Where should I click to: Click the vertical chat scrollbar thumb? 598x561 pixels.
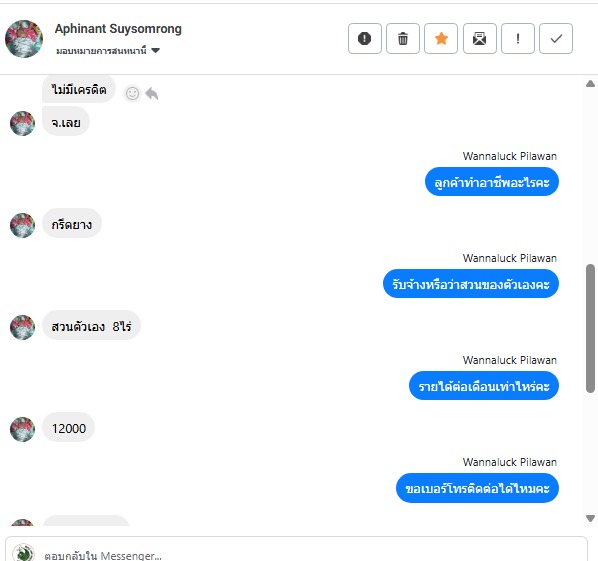click(x=590, y=328)
